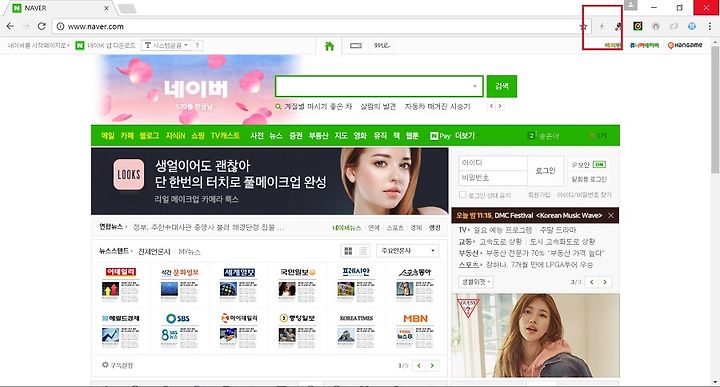The height and width of the screenshot is (387, 720).
Task: Show next suggested search keywords arrow
Action: [500, 106]
